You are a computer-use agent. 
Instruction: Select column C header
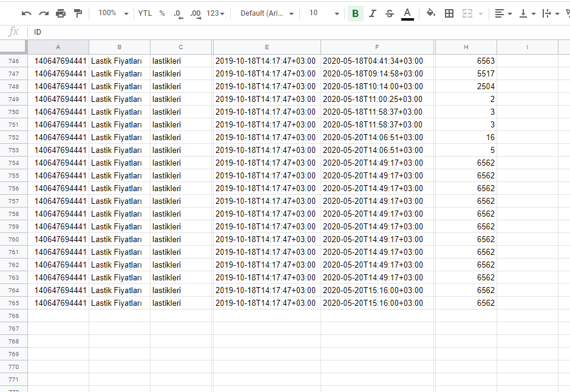(181, 47)
